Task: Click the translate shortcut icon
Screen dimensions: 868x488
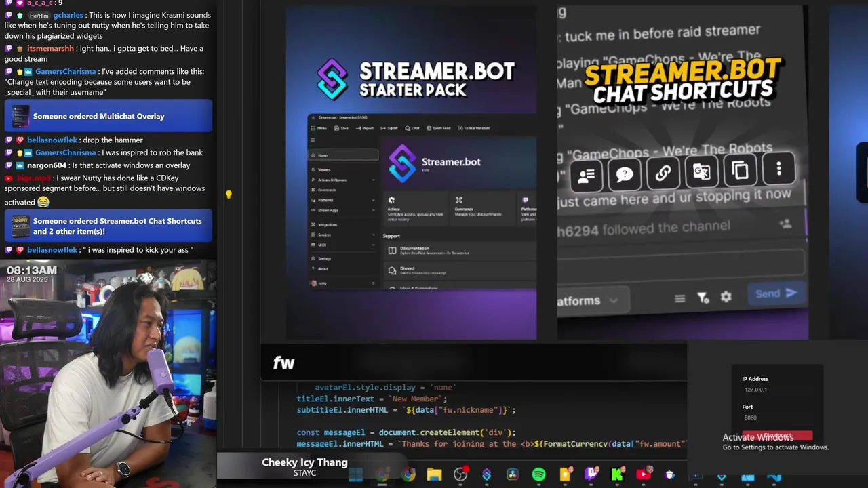Action: pyautogui.click(x=701, y=171)
